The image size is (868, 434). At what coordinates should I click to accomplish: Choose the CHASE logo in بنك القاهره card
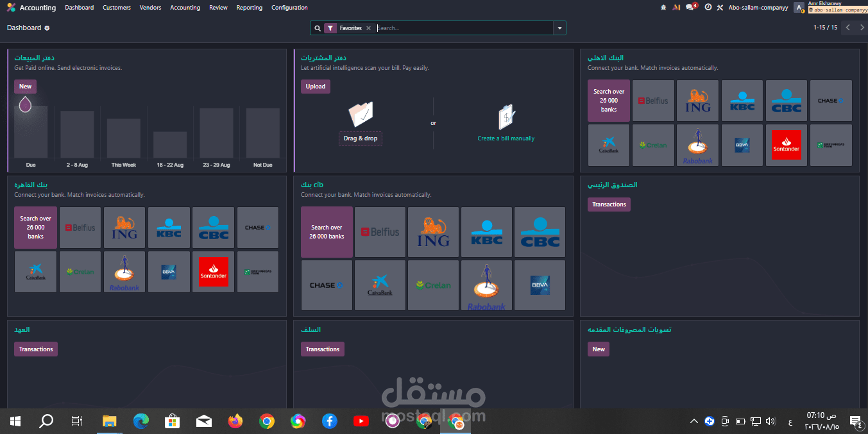pyautogui.click(x=258, y=228)
